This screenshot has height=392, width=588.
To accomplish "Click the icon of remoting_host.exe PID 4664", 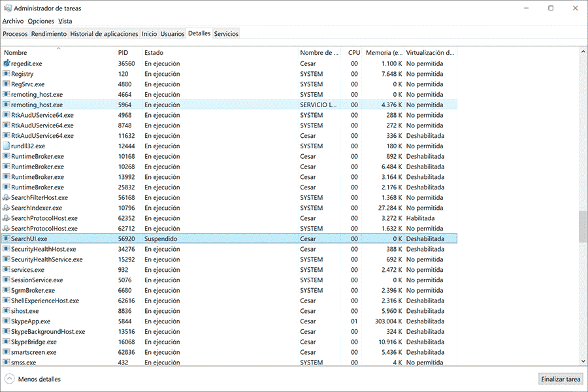I will 7,94.
